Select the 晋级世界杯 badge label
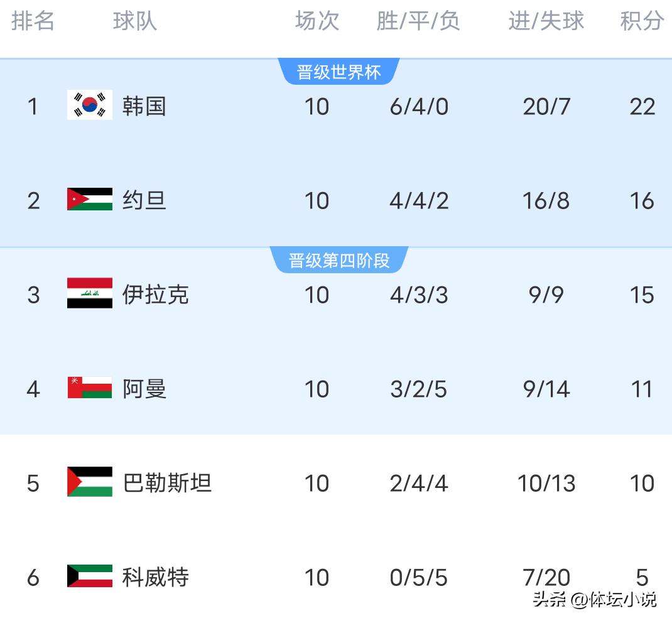 pos(339,72)
